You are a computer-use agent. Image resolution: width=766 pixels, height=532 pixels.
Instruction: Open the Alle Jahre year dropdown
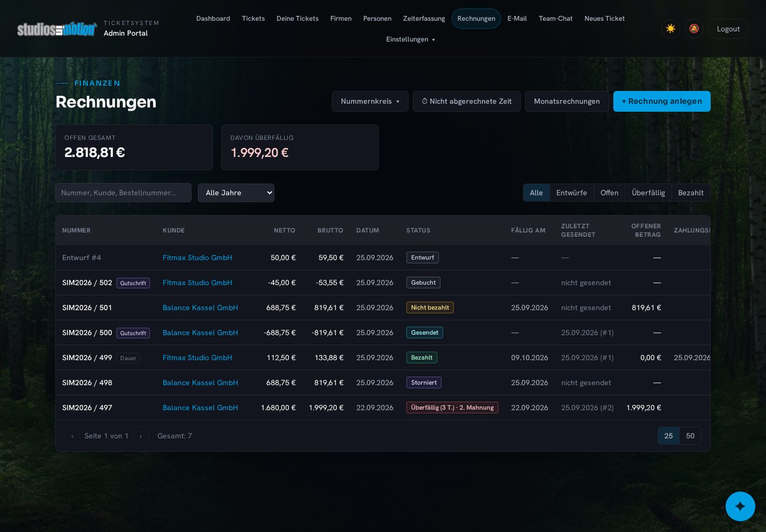[236, 193]
